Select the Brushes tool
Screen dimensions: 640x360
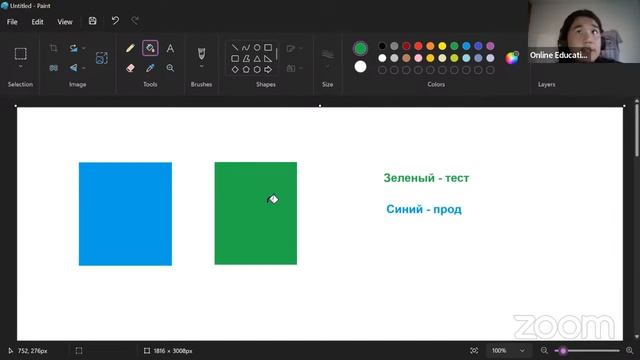201,53
